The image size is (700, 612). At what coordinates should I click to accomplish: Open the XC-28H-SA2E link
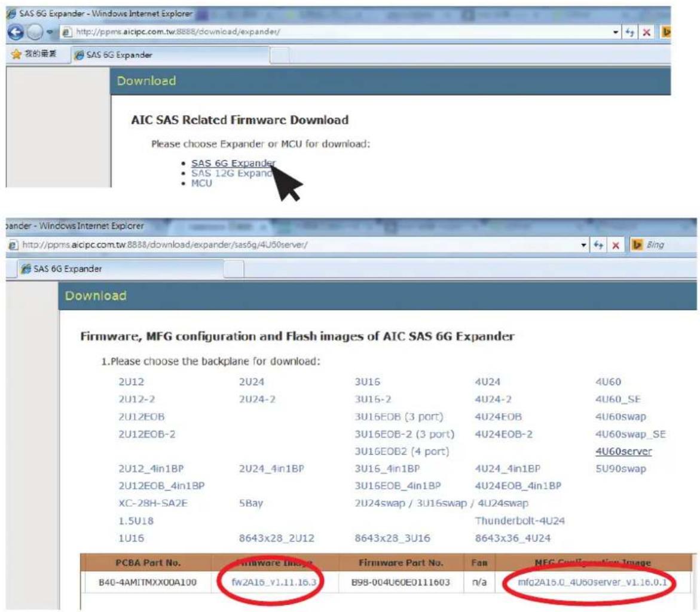click(152, 504)
